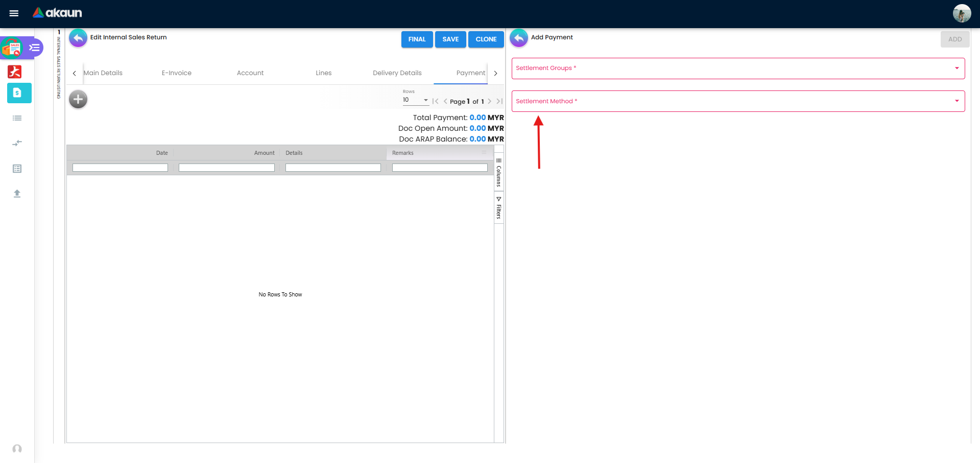
Task: Open the Rows per page dropdown
Action: [x=415, y=100]
